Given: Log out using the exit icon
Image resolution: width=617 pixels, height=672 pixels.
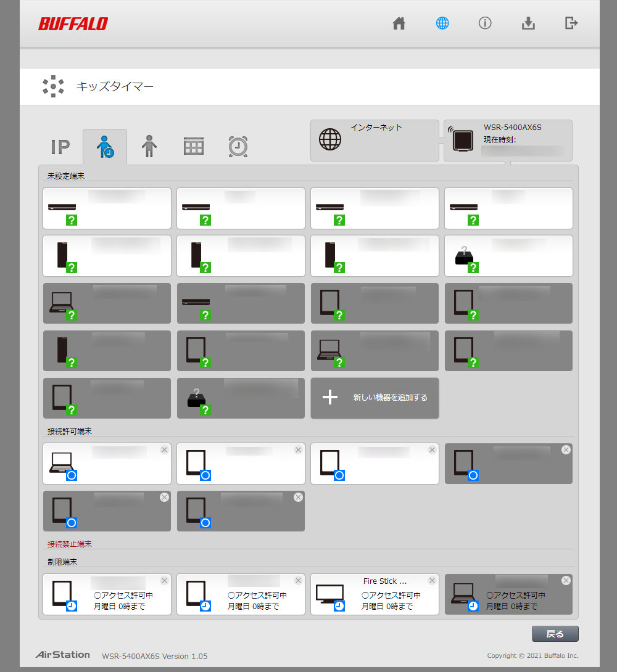Looking at the screenshot, I should (571, 23).
